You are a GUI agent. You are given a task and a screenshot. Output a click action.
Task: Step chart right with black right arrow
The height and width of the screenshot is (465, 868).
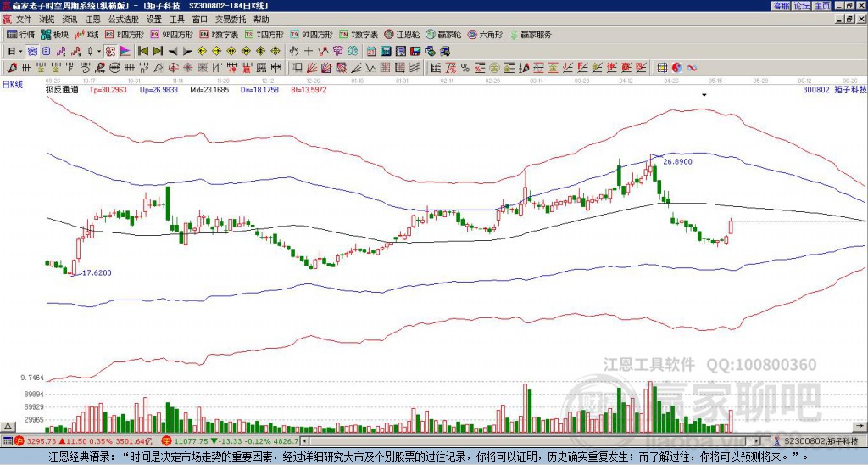pos(187,52)
